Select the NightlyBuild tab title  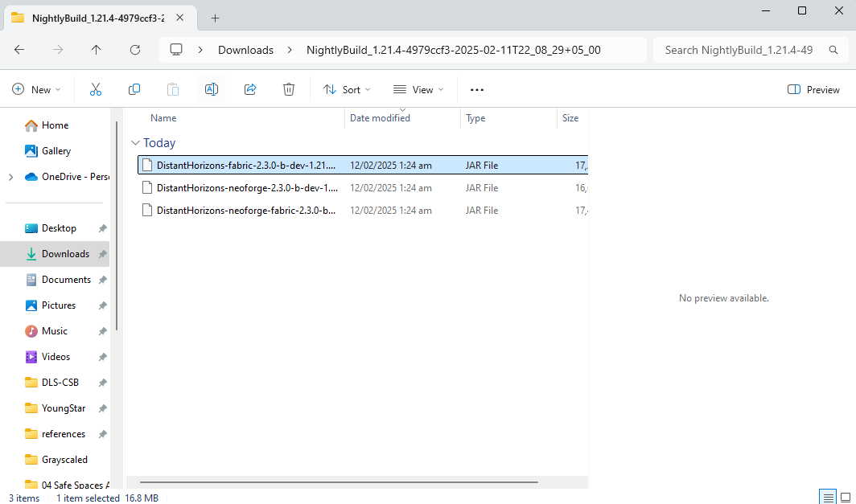(x=97, y=18)
